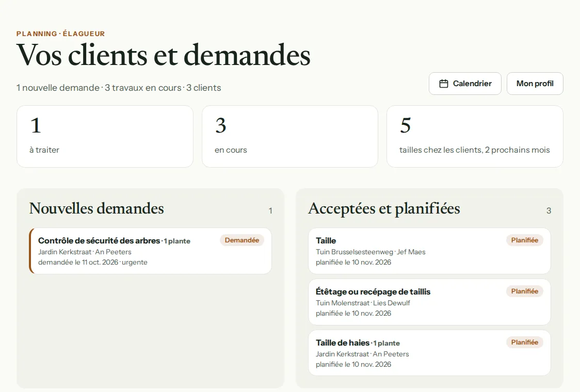Click the '1 nouvelle demande' summary line

[119, 88]
